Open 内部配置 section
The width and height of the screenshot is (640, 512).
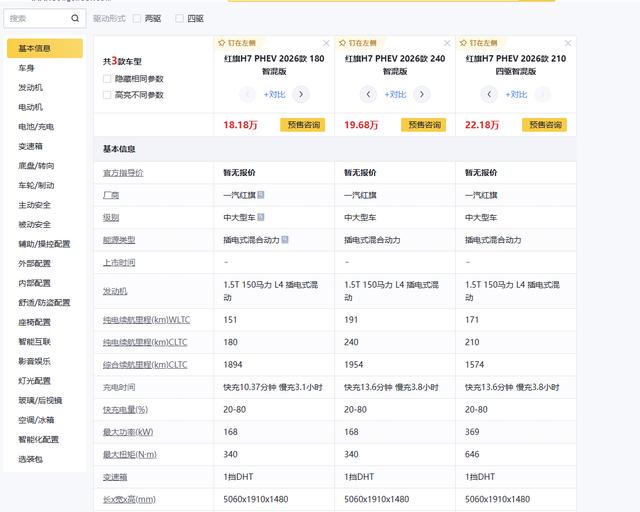34,283
